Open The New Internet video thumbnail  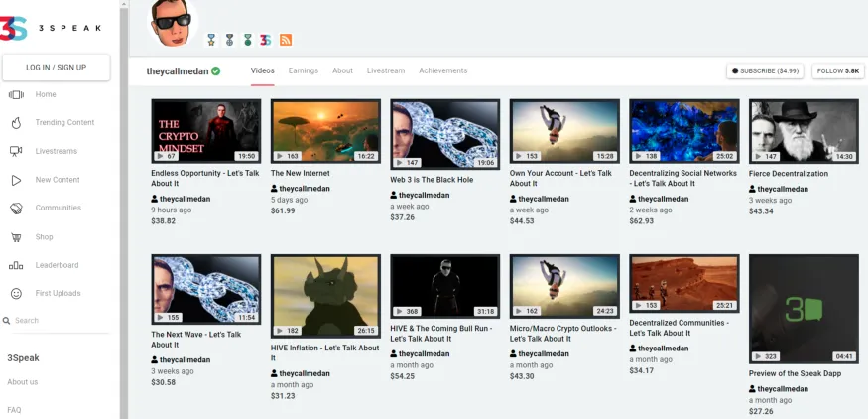tap(325, 131)
